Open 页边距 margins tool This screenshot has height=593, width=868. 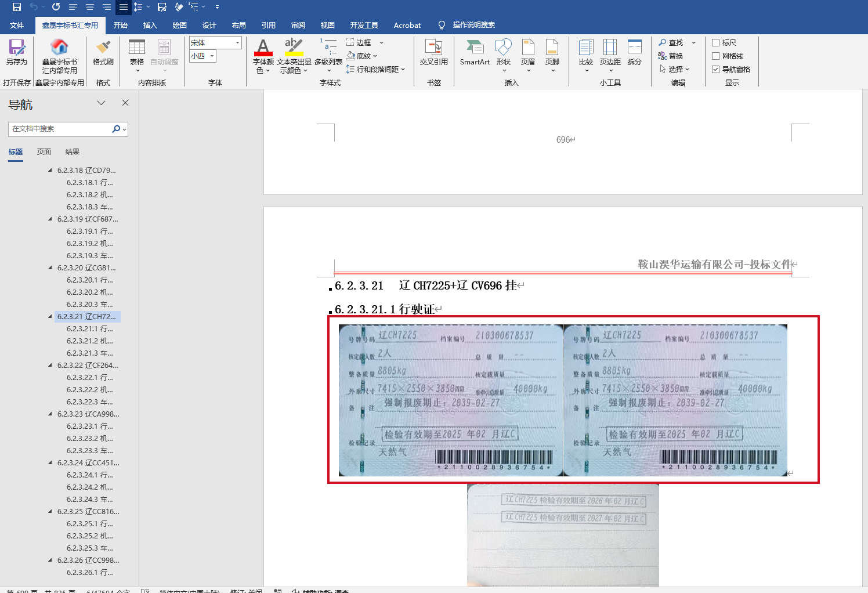610,56
